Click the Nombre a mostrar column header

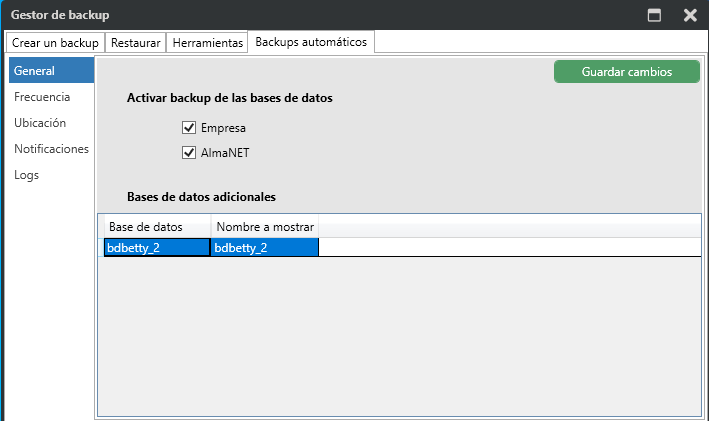click(265, 226)
